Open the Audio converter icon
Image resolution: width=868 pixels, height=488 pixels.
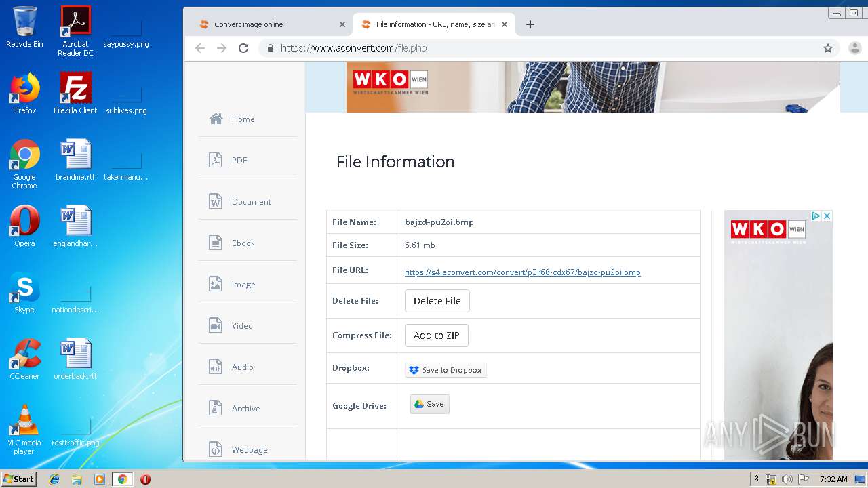(x=216, y=367)
